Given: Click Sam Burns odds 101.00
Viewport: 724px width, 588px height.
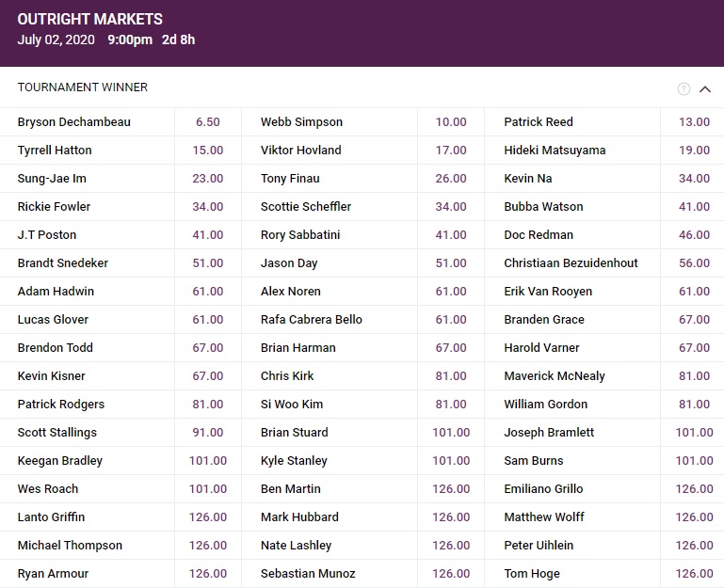Looking at the screenshot, I should point(694,460).
